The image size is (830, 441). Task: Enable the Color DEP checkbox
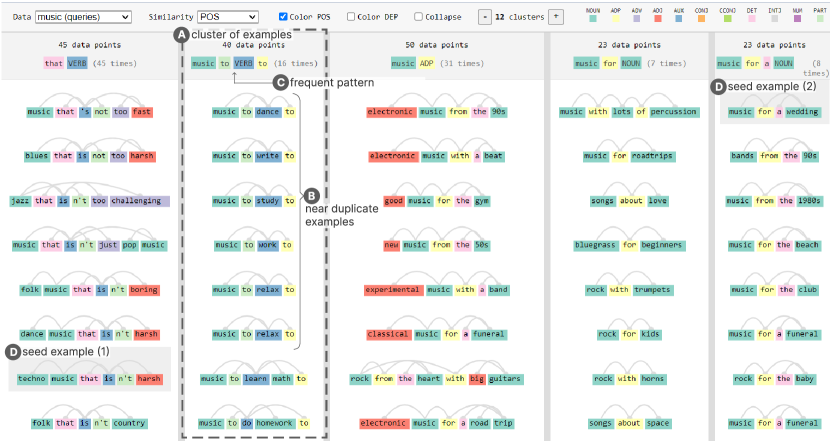coord(351,17)
